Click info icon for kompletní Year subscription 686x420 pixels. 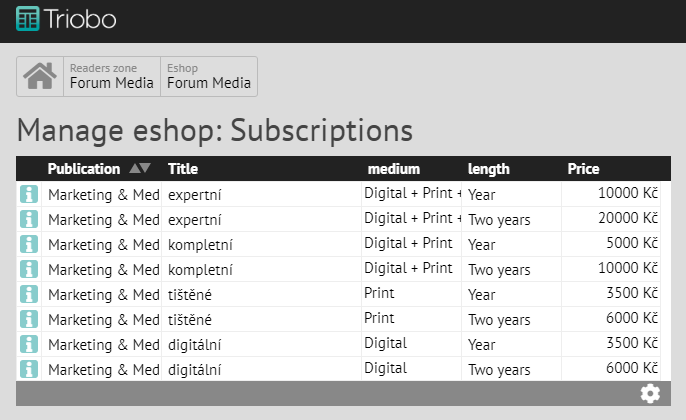(28, 244)
